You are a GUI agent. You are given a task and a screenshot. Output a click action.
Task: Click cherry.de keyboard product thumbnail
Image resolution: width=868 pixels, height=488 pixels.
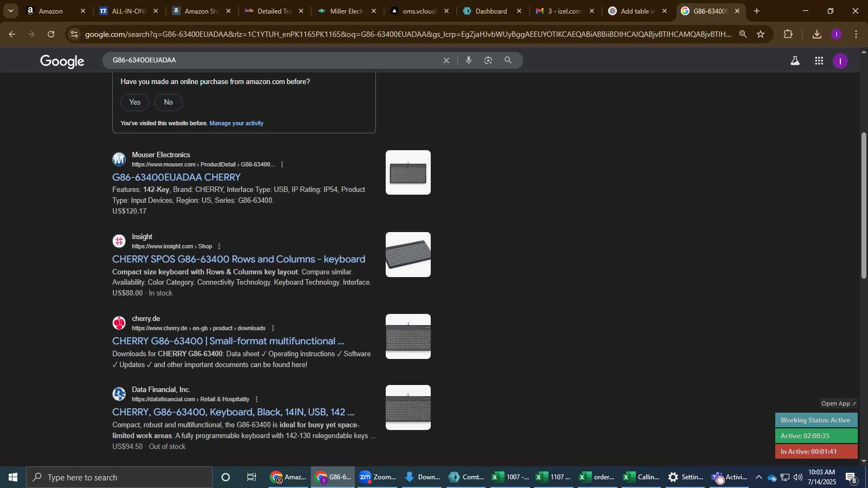click(x=408, y=336)
